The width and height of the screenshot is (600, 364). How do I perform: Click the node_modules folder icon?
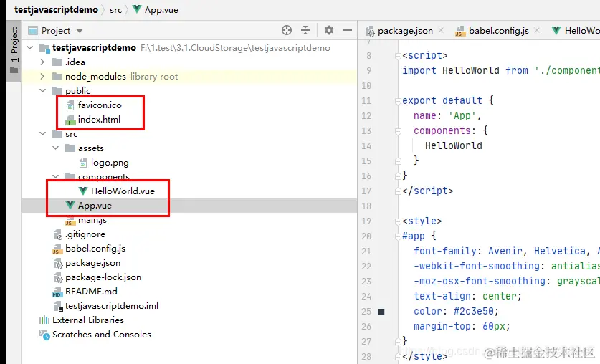[57, 77]
